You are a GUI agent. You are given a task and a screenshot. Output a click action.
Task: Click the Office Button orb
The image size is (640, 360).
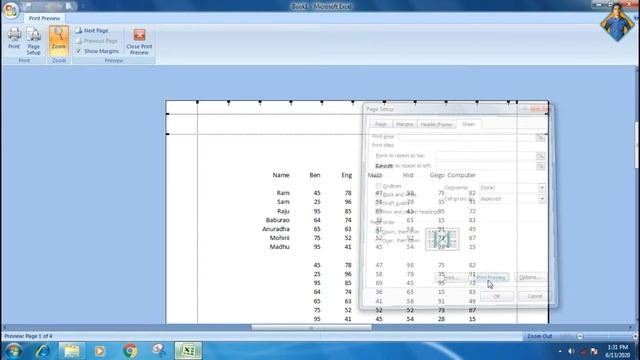coord(11,10)
